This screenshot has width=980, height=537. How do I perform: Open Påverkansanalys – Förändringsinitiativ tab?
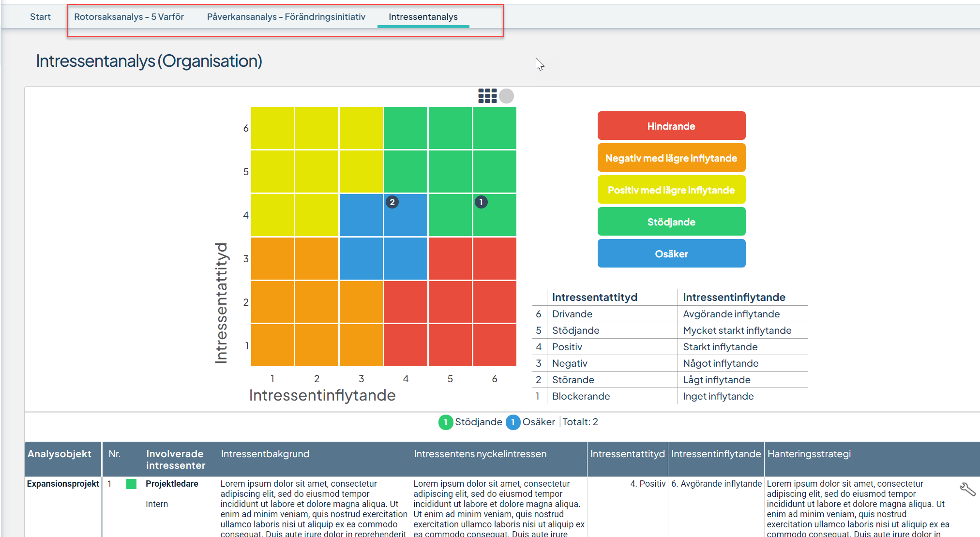(286, 17)
